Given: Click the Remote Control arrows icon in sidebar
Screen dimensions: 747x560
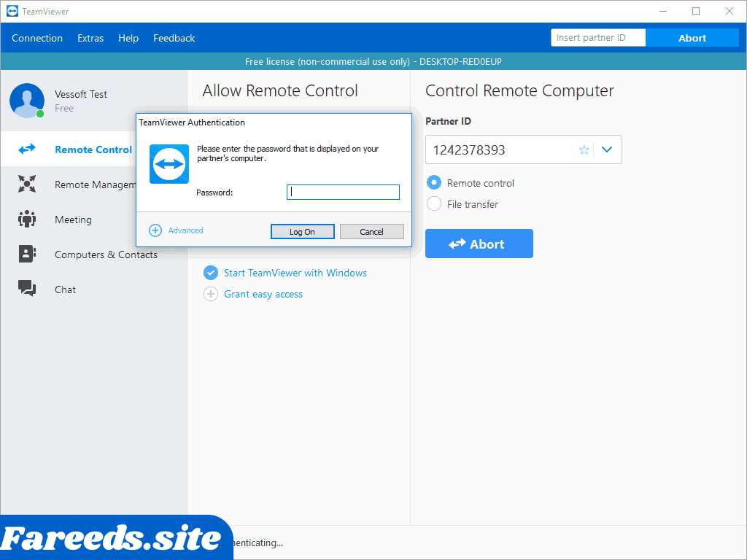Looking at the screenshot, I should [x=27, y=149].
